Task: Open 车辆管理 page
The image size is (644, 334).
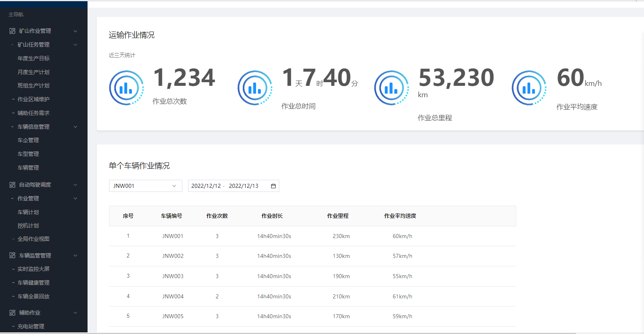Action: 28,168
